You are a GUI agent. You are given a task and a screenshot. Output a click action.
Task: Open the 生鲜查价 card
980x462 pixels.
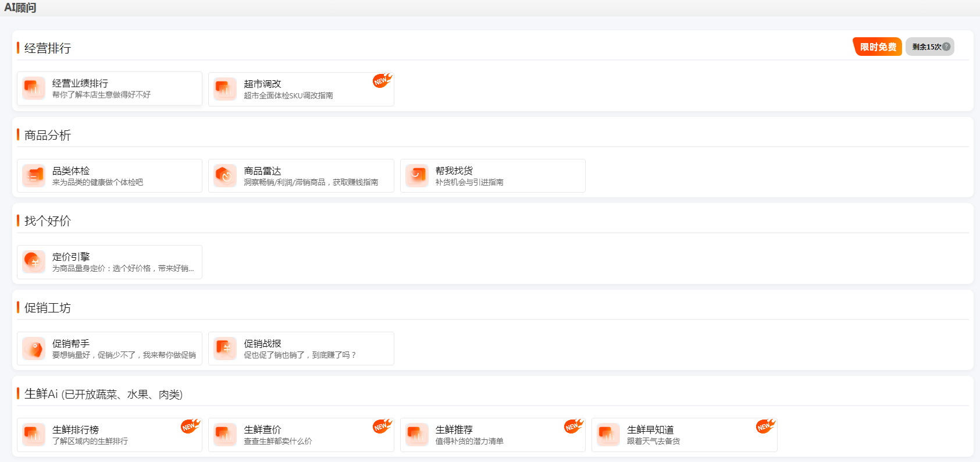pyautogui.click(x=301, y=435)
